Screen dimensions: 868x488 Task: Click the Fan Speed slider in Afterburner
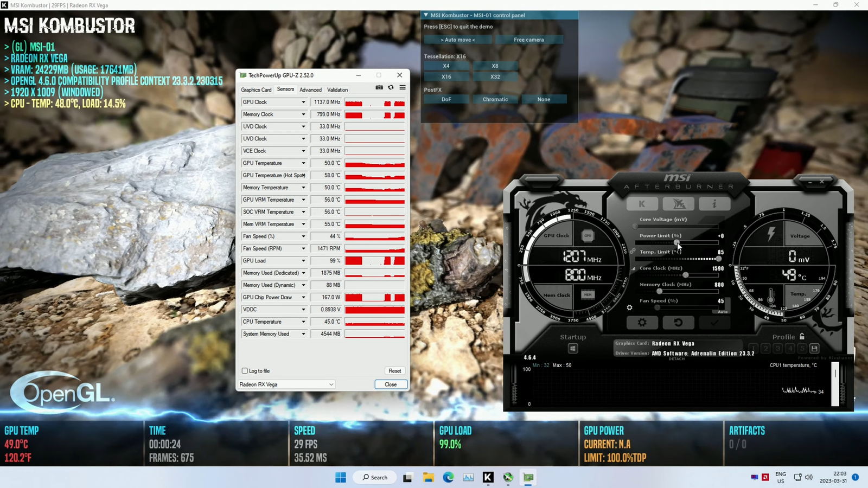[678, 307]
